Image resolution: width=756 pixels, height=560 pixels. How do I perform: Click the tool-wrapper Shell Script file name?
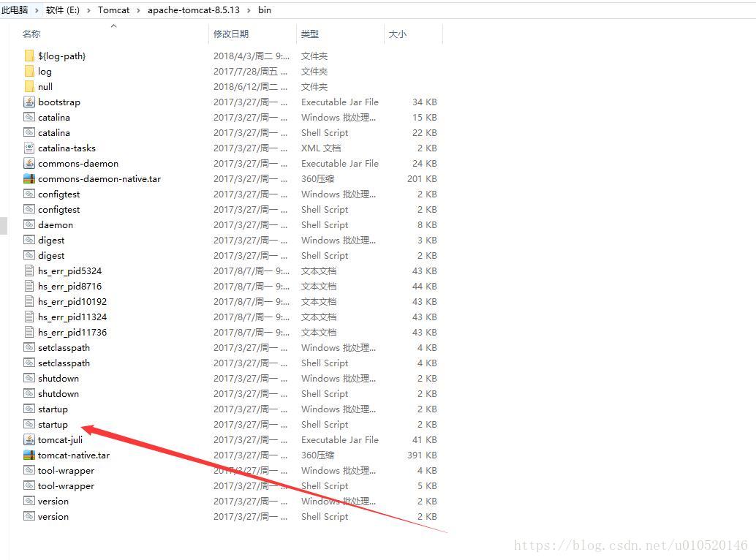(66, 485)
